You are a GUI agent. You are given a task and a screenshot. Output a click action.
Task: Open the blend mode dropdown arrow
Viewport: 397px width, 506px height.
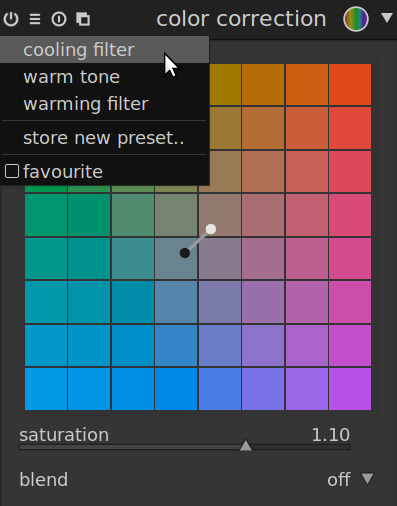click(x=368, y=478)
